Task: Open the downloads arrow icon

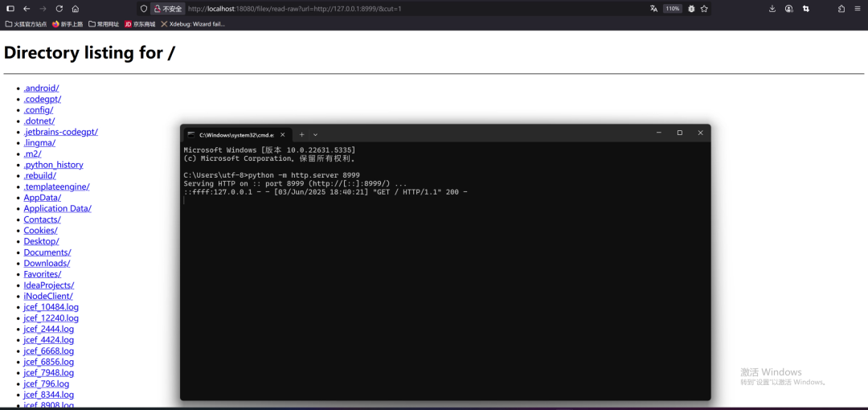Action: coord(773,9)
